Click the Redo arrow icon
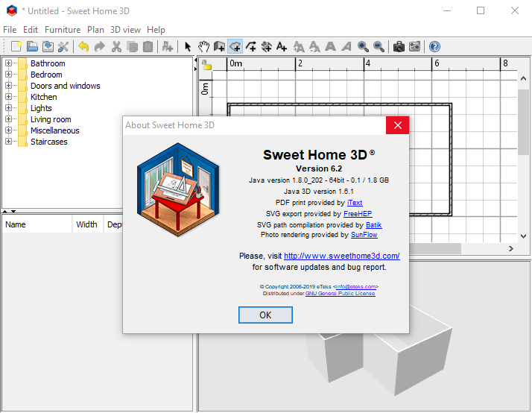 99,46
